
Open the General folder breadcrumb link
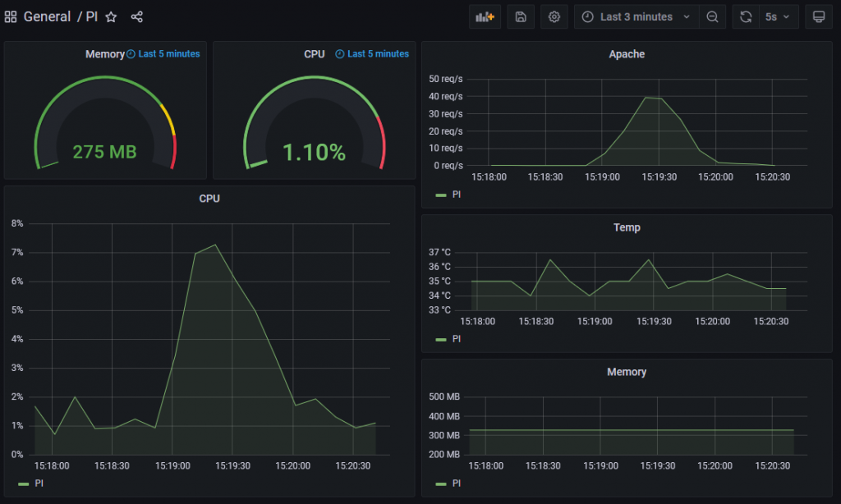coord(47,17)
